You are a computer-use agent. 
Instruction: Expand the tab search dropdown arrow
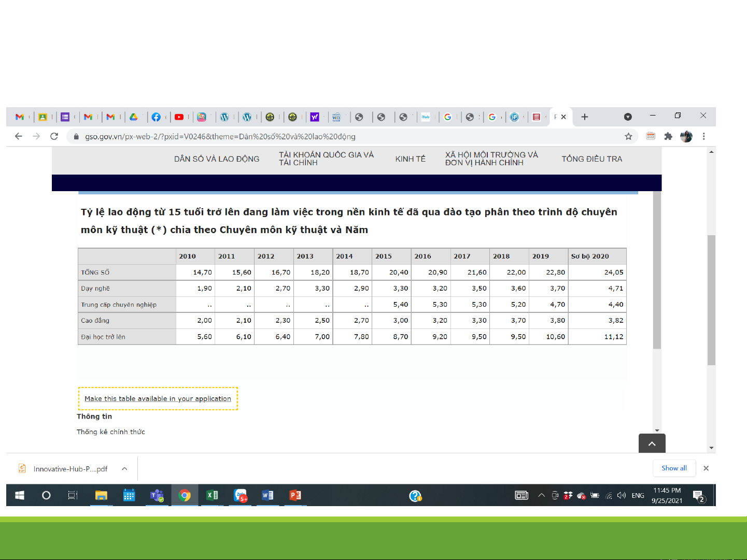pos(628,117)
